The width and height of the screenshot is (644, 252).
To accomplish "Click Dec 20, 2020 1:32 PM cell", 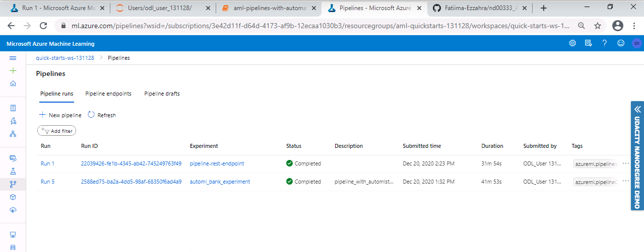I will click(428, 182).
